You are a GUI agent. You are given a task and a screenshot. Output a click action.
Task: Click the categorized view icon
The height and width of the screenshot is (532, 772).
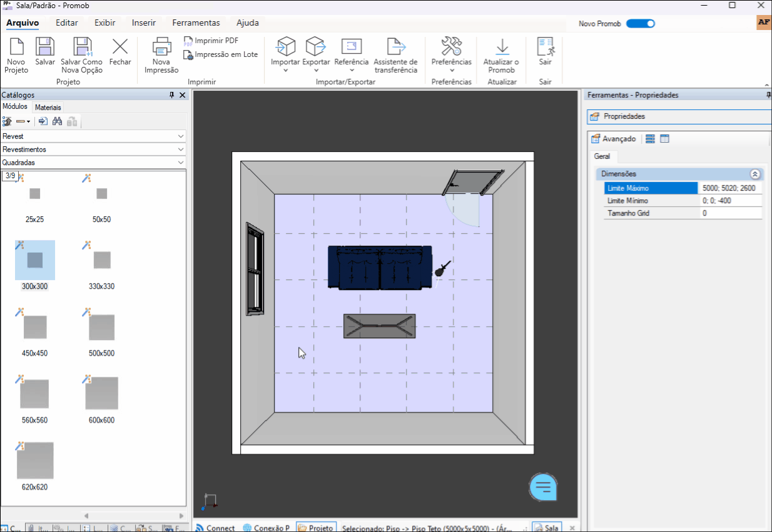click(x=651, y=139)
